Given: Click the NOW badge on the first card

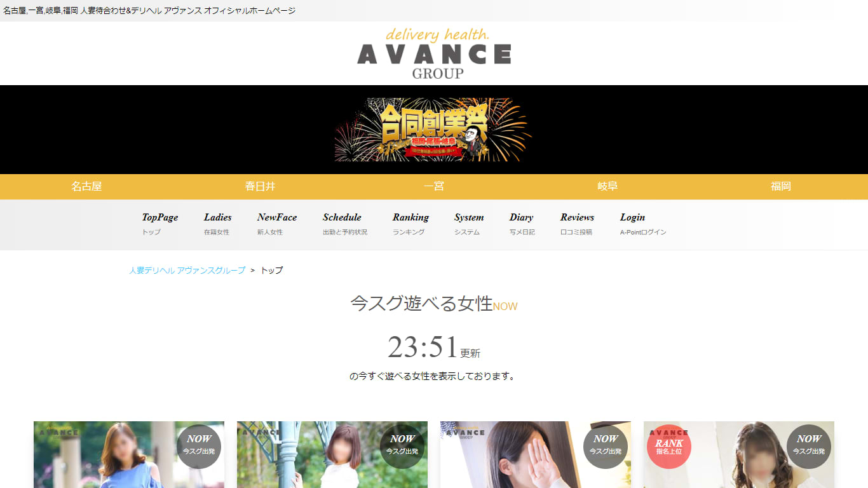Looking at the screenshot, I should pyautogui.click(x=199, y=447).
